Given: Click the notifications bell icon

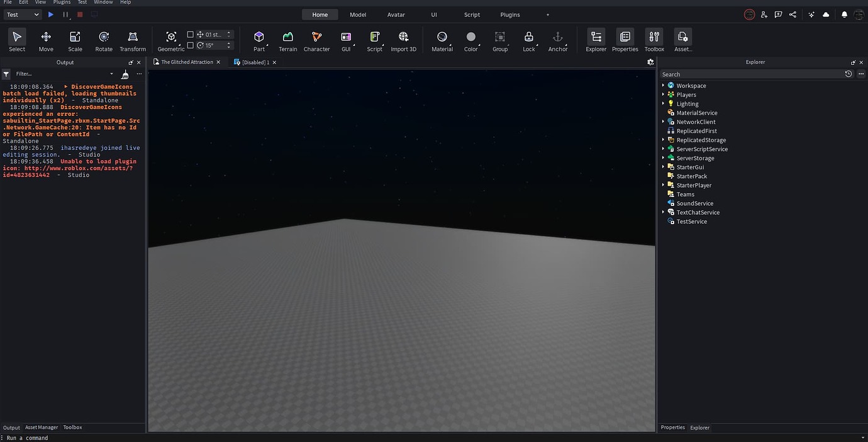Looking at the screenshot, I should point(844,14).
